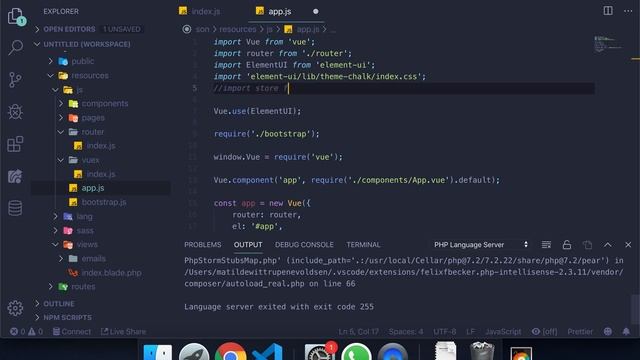Open Finder from the dock
640x360 pixels.
[158, 353]
